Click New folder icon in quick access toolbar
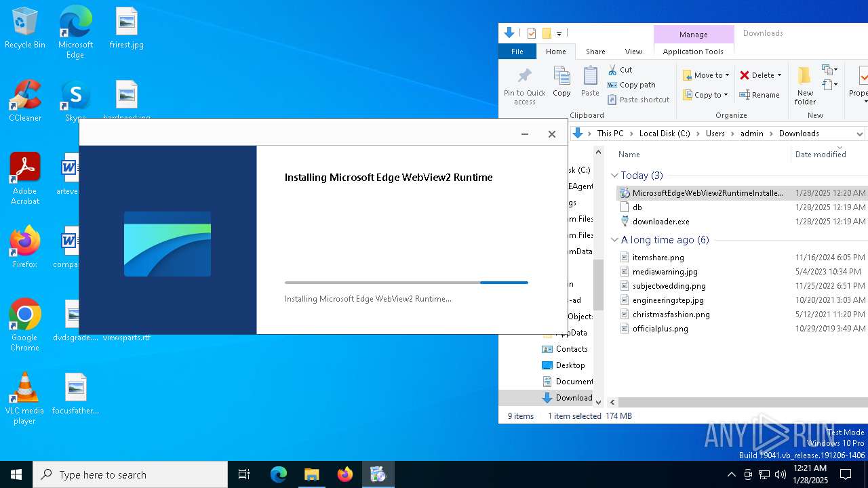 pyautogui.click(x=547, y=33)
